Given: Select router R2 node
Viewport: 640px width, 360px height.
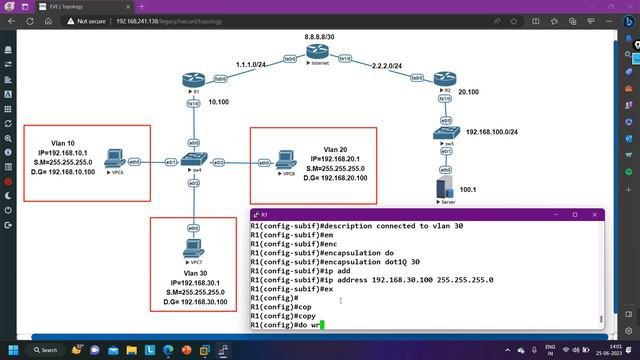Looking at the screenshot, I should coord(445,79).
